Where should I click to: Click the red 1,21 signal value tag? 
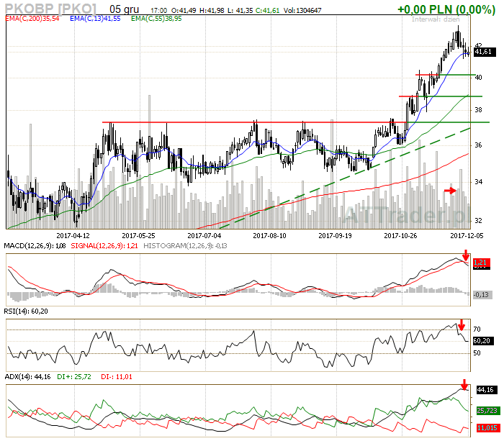click(481, 262)
